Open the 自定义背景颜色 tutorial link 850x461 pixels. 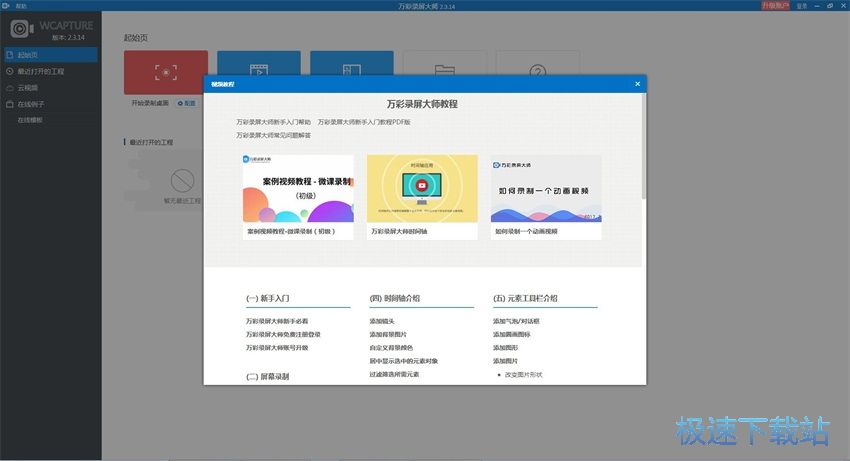coord(391,348)
